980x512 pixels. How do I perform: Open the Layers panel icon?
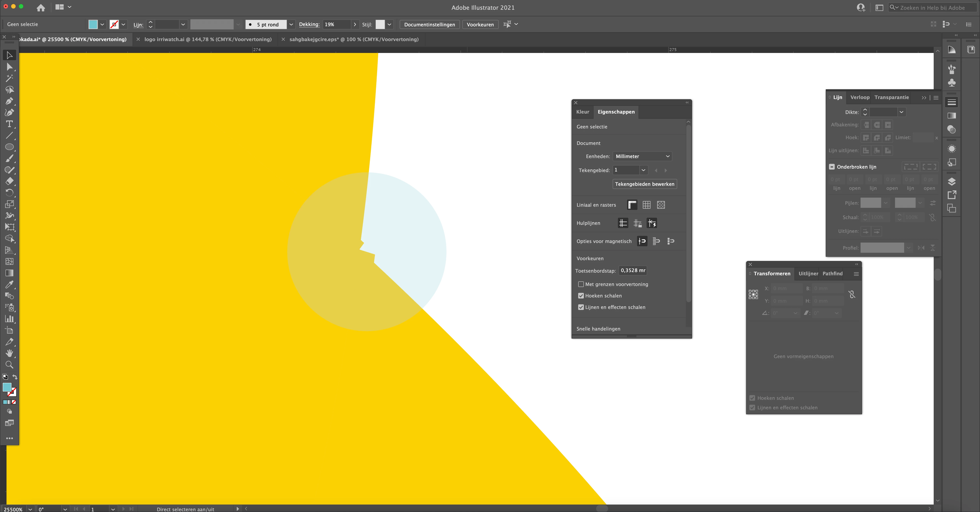click(x=951, y=181)
